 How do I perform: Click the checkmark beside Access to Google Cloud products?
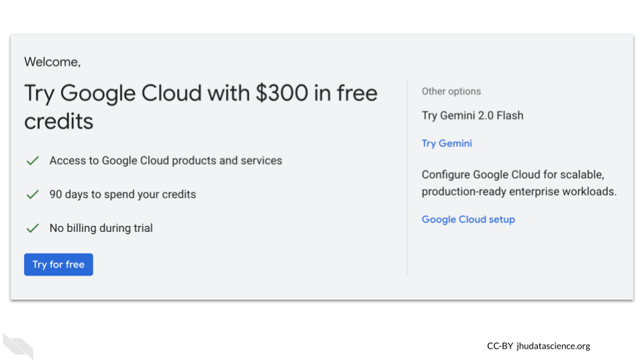pyautogui.click(x=32, y=160)
